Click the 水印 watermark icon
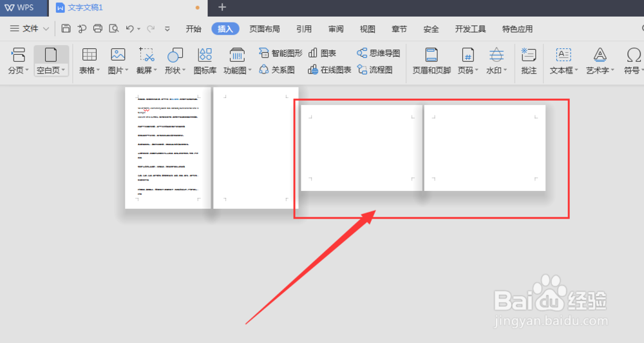The width and height of the screenshot is (644, 343). [x=497, y=54]
